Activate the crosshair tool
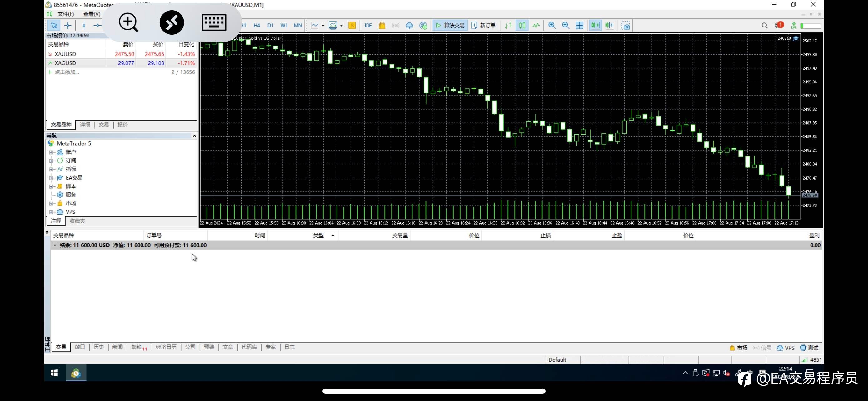Viewport: 868px width, 401px height. (68, 25)
